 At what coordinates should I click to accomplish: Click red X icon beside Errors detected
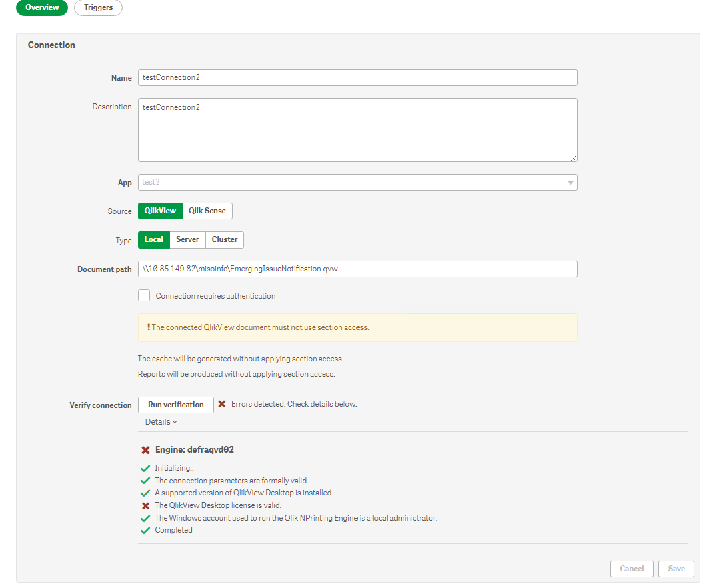click(x=222, y=404)
